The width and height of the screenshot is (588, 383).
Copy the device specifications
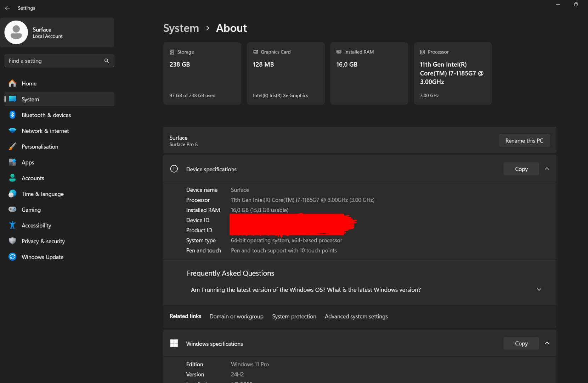(x=521, y=169)
